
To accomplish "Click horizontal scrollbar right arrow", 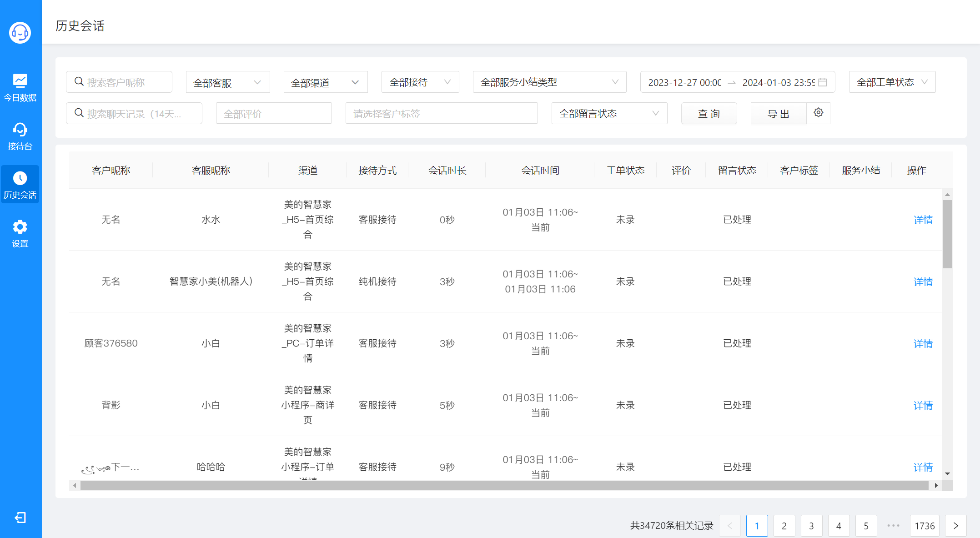I will point(936,485).
